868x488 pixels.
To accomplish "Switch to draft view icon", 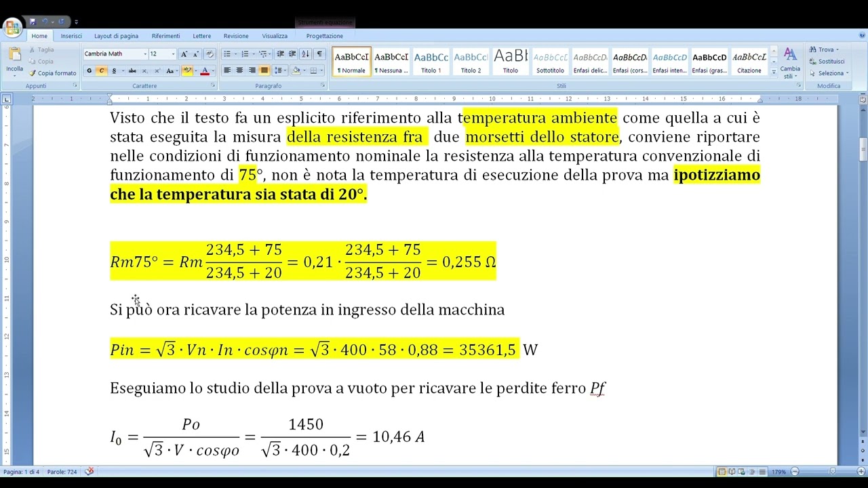I will [763, 472].
